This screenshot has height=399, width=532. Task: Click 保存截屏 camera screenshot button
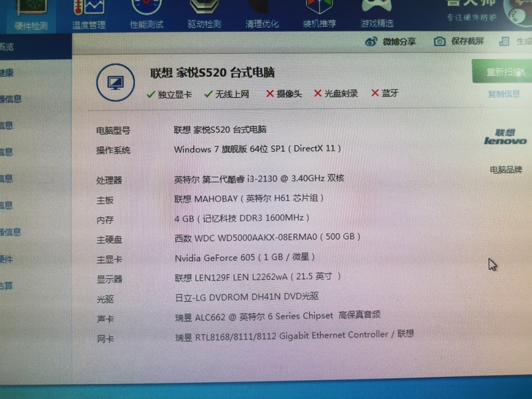click(x=440, y=42)
